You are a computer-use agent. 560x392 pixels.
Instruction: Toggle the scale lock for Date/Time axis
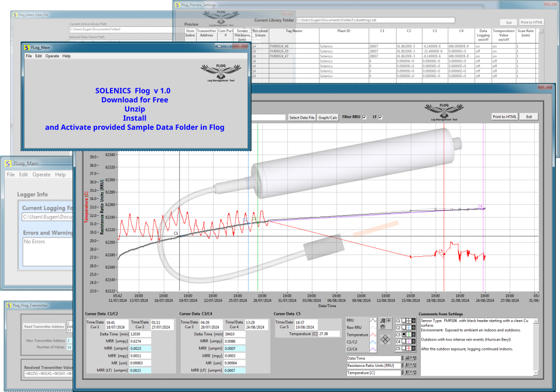[x=403, y=358]
